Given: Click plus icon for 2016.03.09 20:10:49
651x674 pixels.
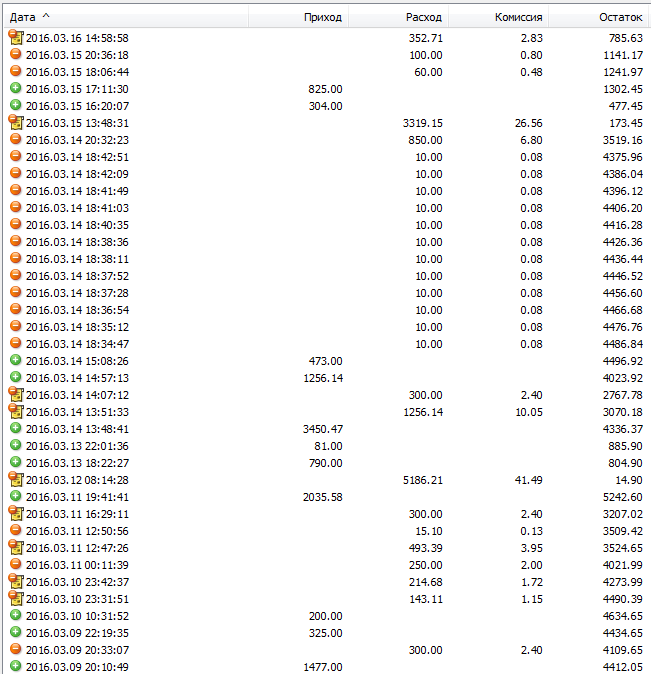Looking at the screenshot, I should coord(15,666).
